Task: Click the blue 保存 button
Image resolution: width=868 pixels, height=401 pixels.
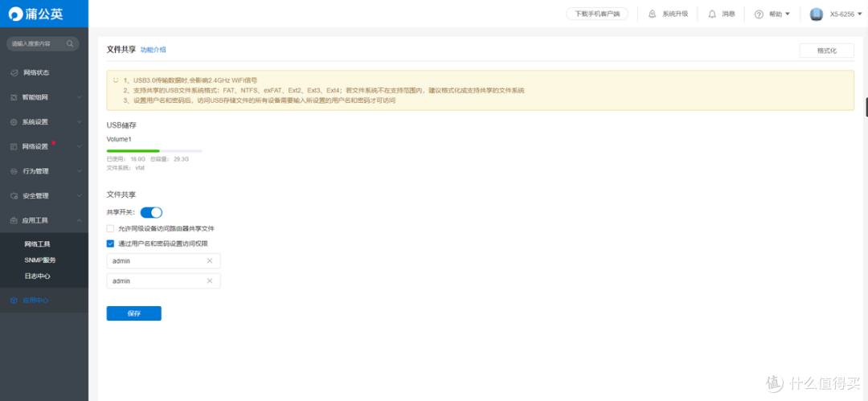Action: click(x=134, y=313)
